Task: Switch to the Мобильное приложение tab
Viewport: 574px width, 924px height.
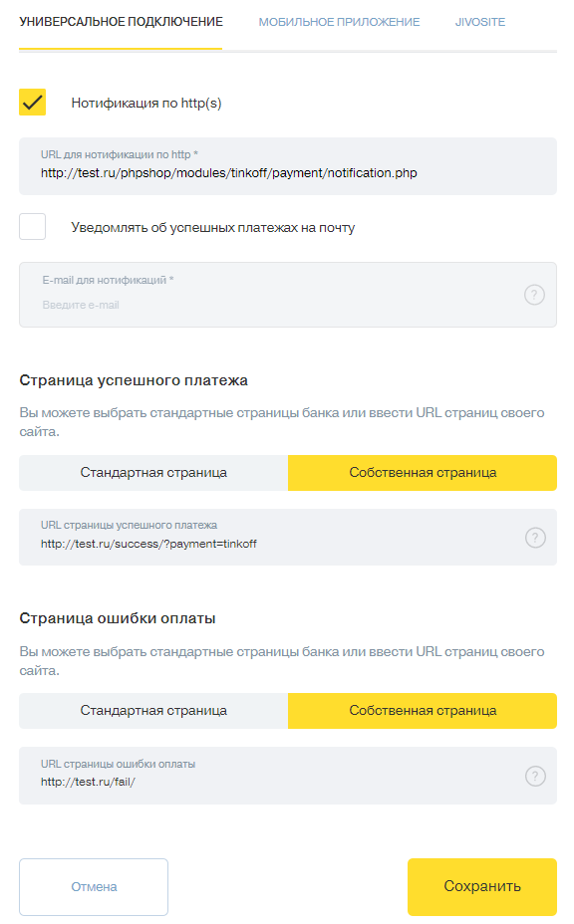Action: pyautogui.click(x=339, y=22)
